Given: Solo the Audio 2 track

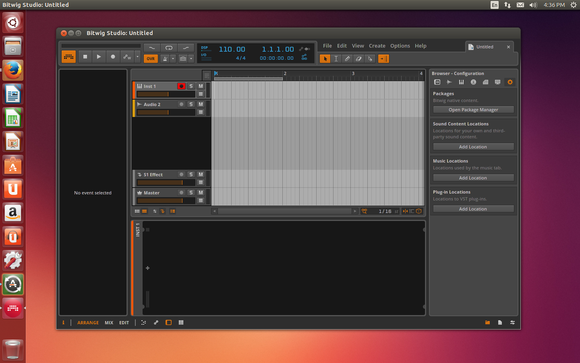Looking at the screenshot, I should (x=191, y=104).
